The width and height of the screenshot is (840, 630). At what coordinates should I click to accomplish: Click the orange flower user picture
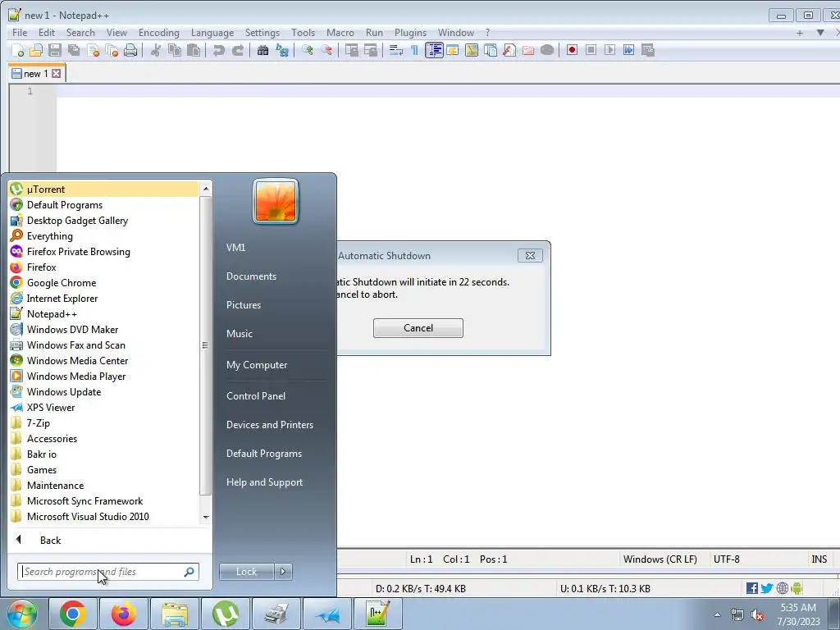click(x=276, y=202)
